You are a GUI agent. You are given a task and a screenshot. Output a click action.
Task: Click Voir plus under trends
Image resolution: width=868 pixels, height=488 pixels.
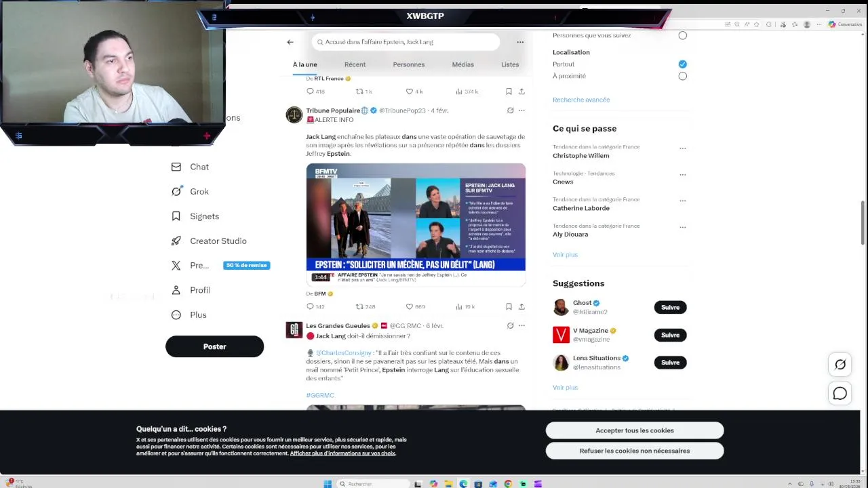tap(565, 255)
